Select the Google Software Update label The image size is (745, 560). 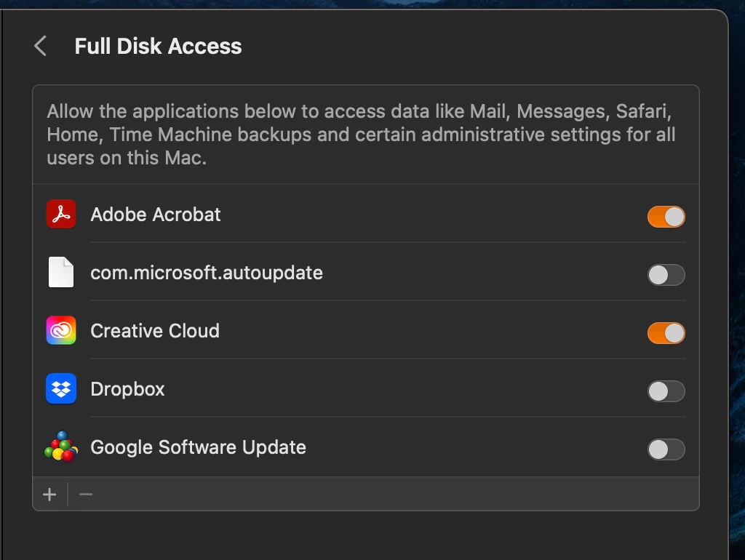[198, 447]
